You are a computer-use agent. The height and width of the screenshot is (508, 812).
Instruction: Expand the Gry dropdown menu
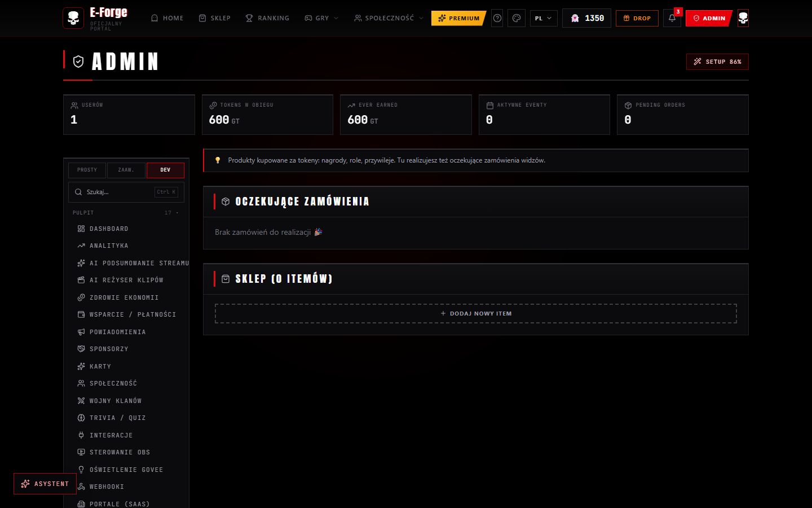click(x=321, y=18)
